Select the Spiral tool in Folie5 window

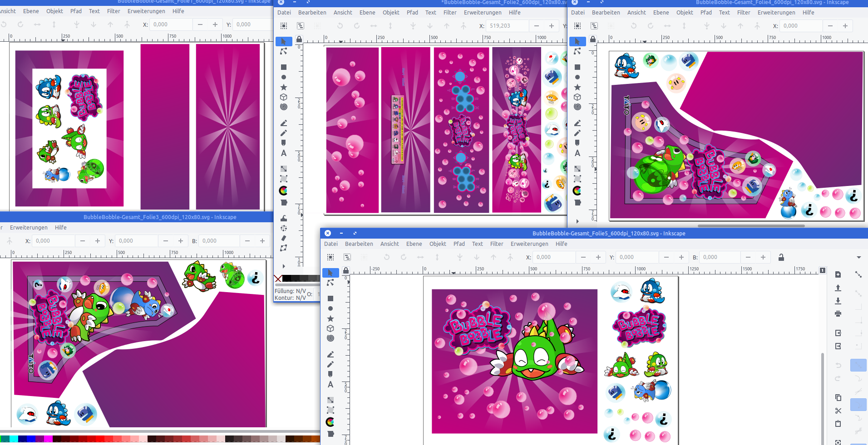pos(330,338)
